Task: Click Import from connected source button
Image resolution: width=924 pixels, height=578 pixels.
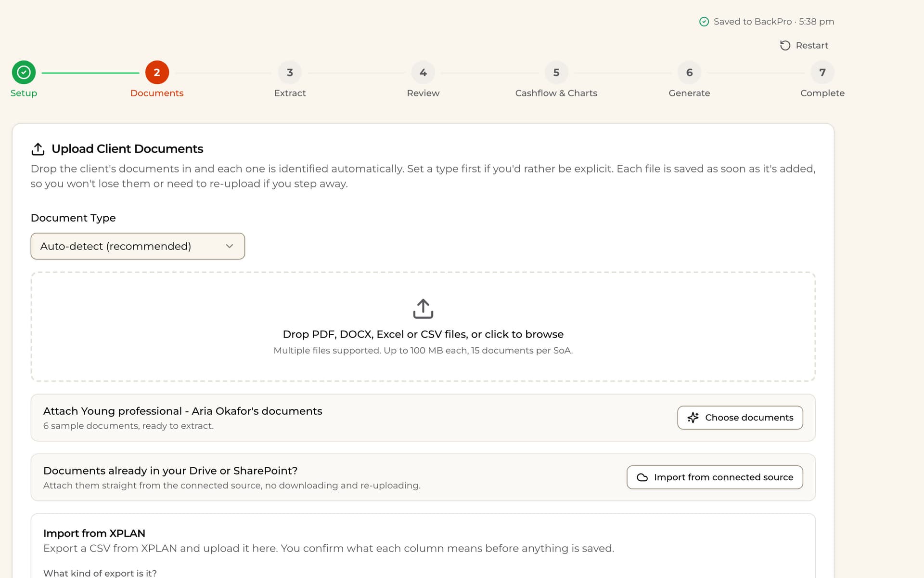Action: pyautogui.click(x=715, y=477)
